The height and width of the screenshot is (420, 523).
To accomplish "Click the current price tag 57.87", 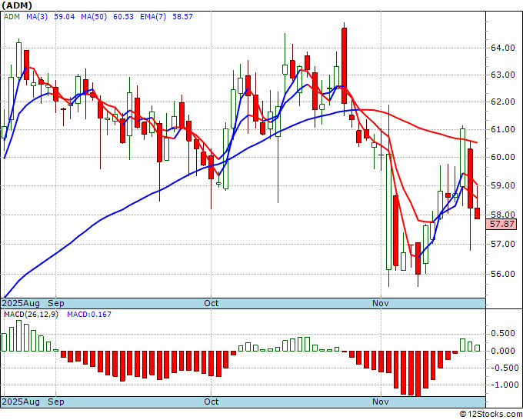I will point(501,224).
